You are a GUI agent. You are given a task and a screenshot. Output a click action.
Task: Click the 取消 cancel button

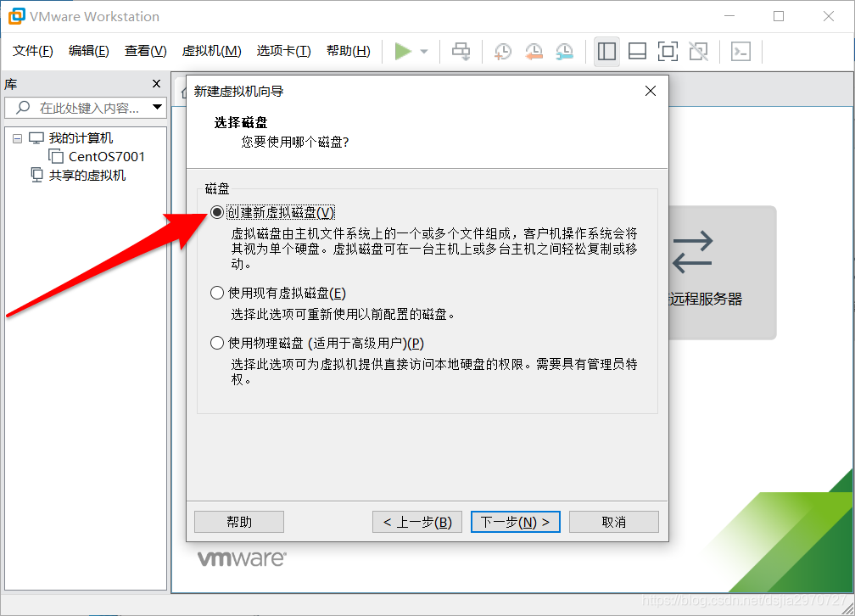click(x=614, y=522)
